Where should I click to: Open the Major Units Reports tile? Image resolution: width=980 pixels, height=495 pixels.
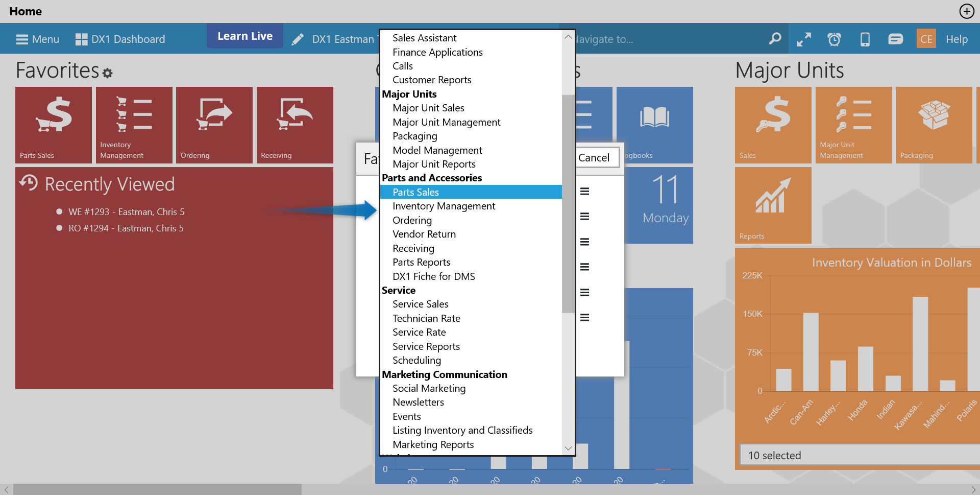click(x=773, y=205)
